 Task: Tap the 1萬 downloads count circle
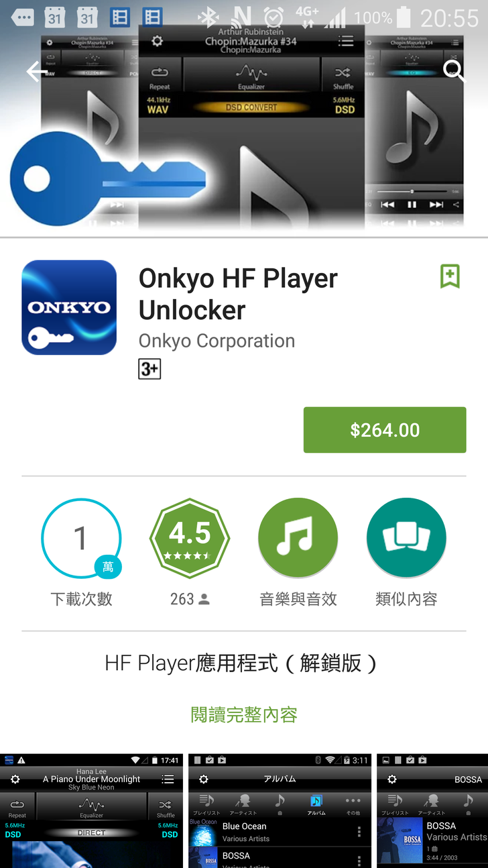pos(81,538)
